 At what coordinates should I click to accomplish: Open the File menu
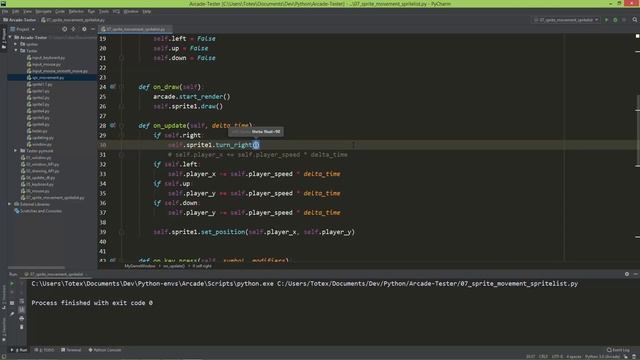[x=5, y=11]
